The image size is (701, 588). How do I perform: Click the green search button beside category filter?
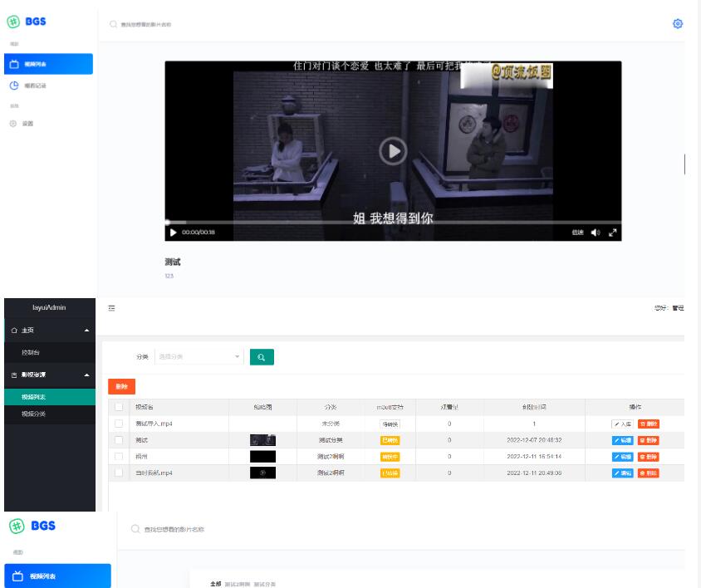click(262, 357)
